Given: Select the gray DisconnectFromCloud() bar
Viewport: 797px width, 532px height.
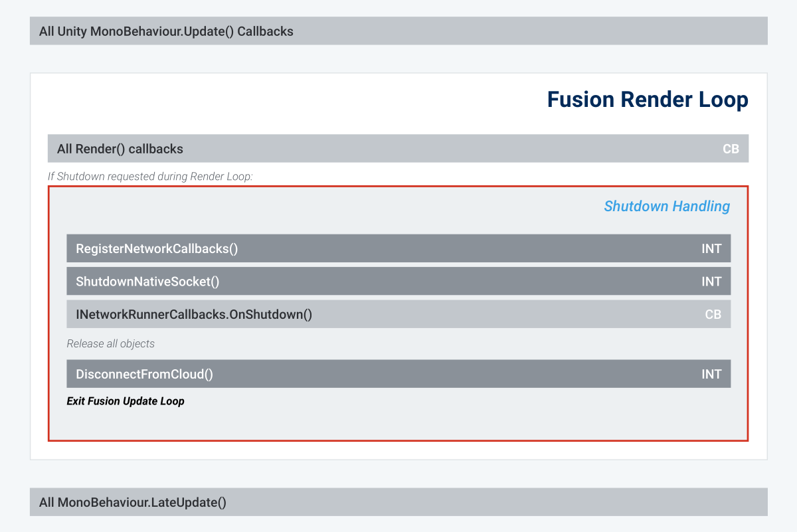Looking at the screenshot, I should point(332,374).
